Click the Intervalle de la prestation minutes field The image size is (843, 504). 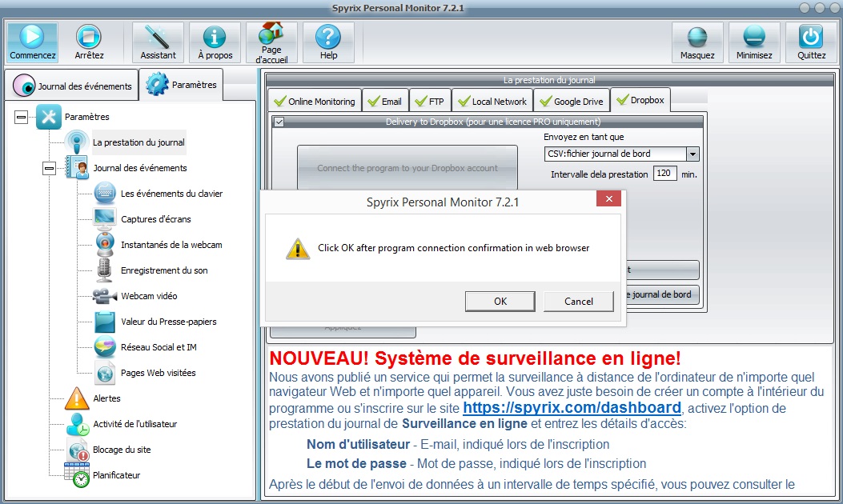664,173
